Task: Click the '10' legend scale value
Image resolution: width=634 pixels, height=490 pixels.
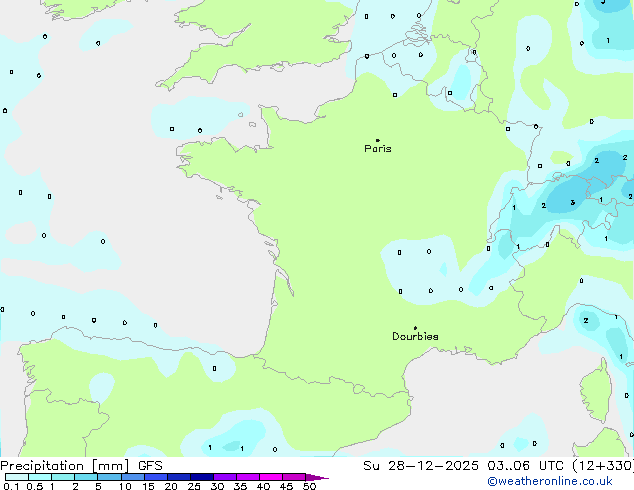Action: click(125, 486)
